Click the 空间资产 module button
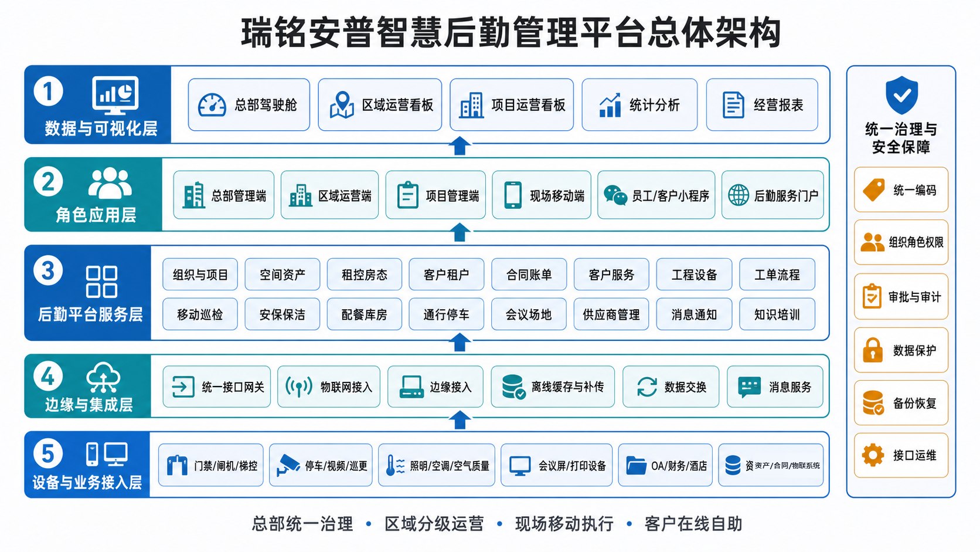 (283, 275)
